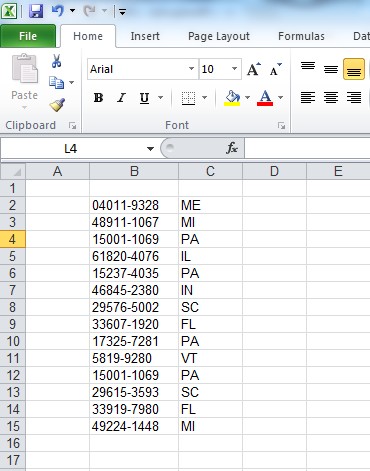Decrease font size with small A
The height and width of the screenshot is (471, 370).
click(276, 69)
